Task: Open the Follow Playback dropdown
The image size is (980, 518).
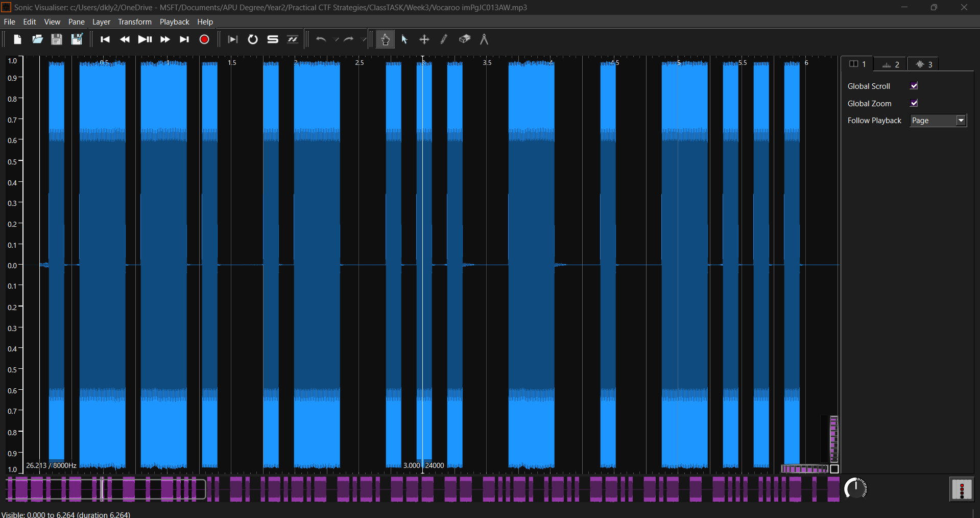Action: click(961, 121)
